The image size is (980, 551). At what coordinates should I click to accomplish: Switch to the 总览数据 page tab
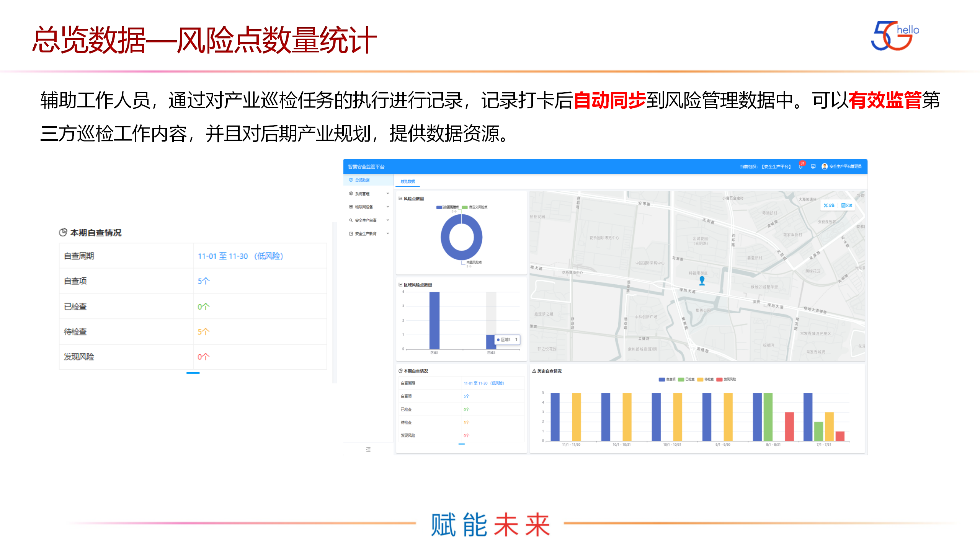pos(408,181)
